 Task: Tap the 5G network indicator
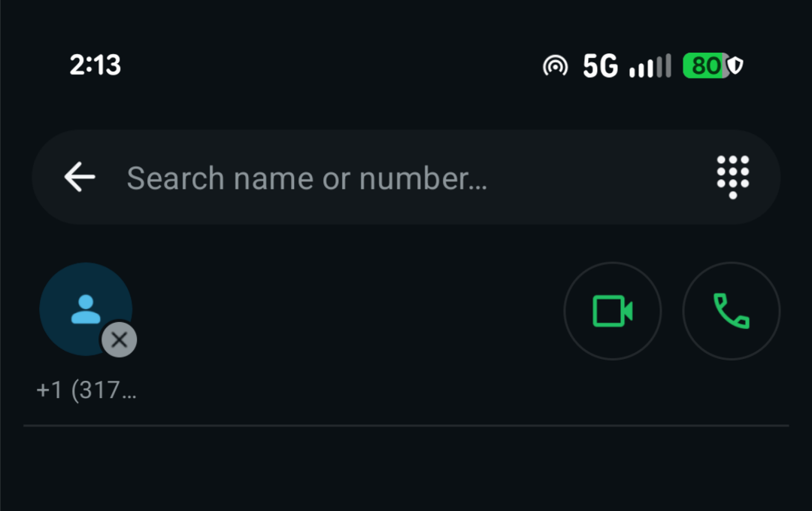(600, 66)
